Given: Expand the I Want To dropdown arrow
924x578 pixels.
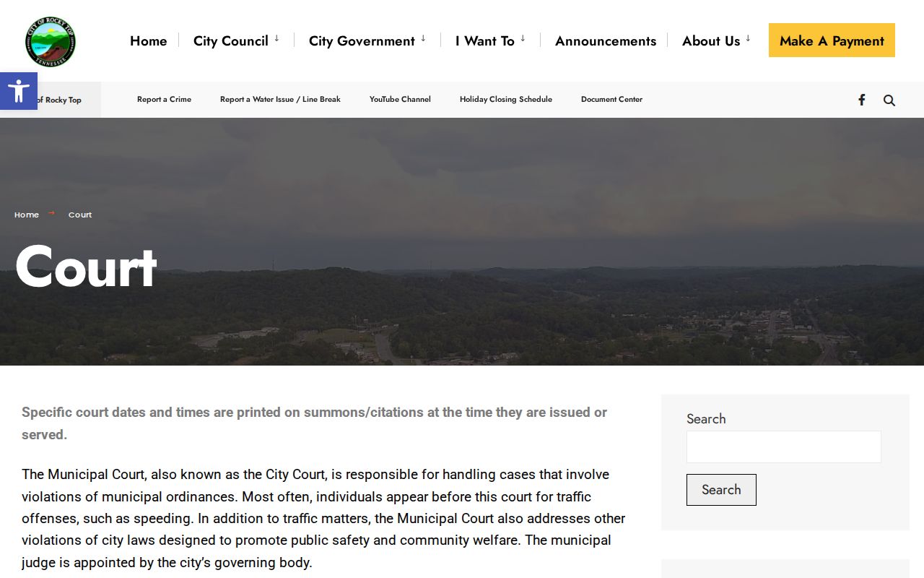Looking at the screenshot, I should coord(523,39).
